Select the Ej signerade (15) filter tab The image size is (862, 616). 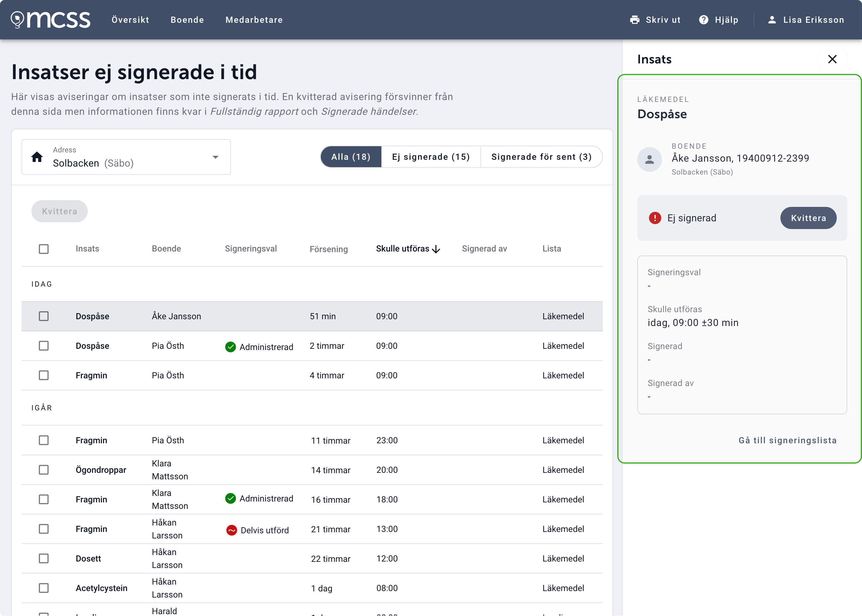pos(431,157)
